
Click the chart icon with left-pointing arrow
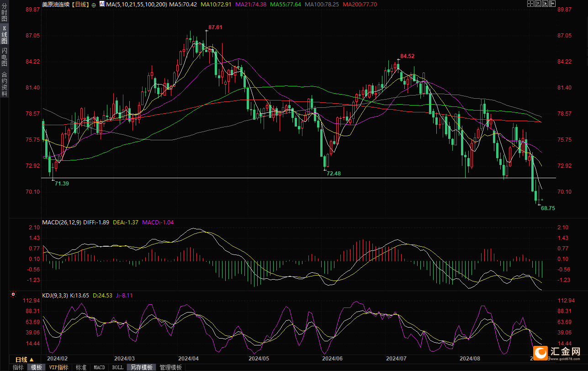538,4
